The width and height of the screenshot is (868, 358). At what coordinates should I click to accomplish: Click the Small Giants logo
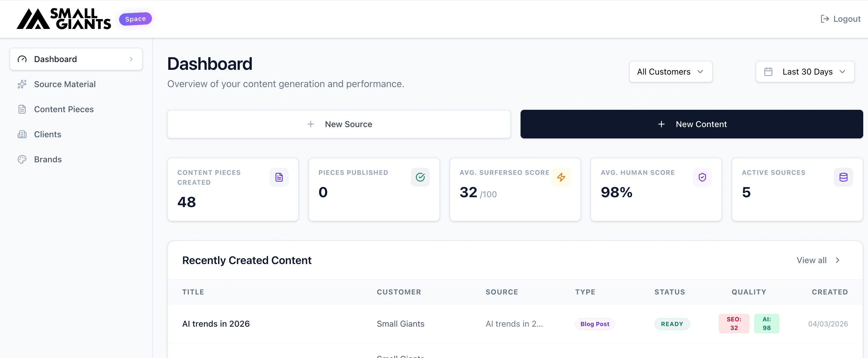pyautogui.click(x=64, y=19)
